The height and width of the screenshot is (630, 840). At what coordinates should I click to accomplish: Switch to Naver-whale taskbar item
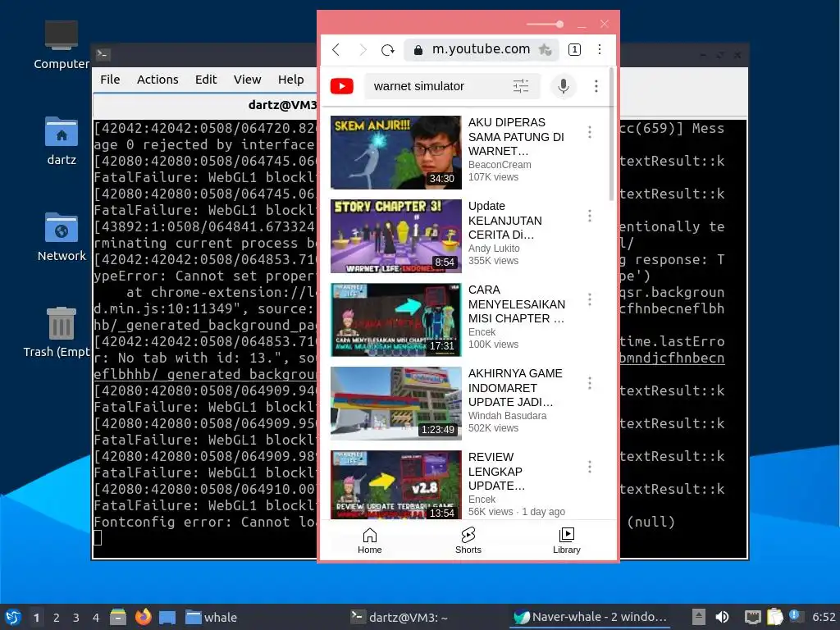tap(590, 617)
